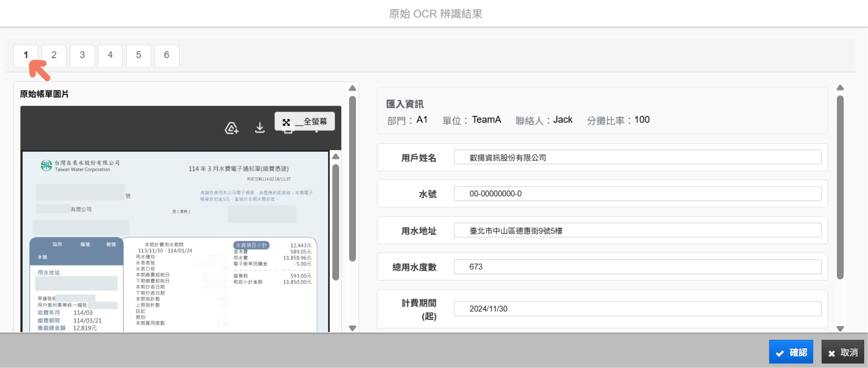This screenshot has height=368, width=868.
Task: Go to page tab 5
Action: (x=139, y=55)
